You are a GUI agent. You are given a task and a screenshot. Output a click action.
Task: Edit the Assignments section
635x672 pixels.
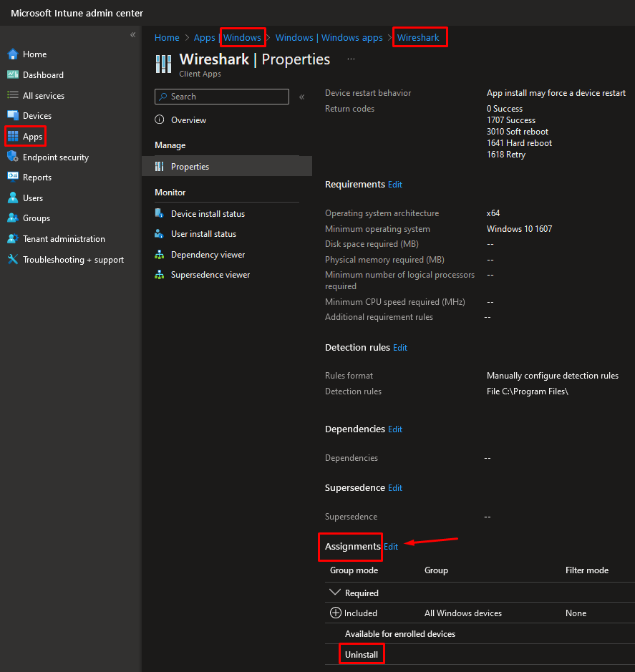(x=391, y=547)
